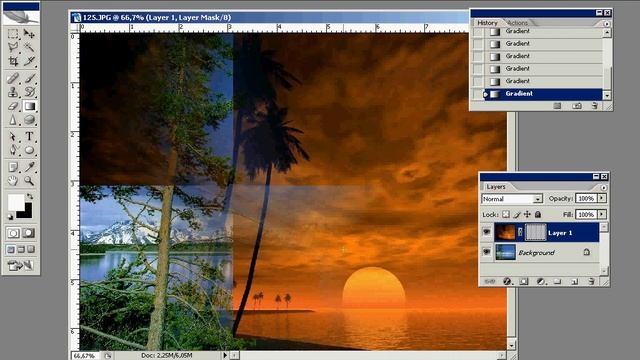The height and width of the screenshot is (360, 640).
Task: Select the Clone Stamp tool
Action: (x=13, y=91)
